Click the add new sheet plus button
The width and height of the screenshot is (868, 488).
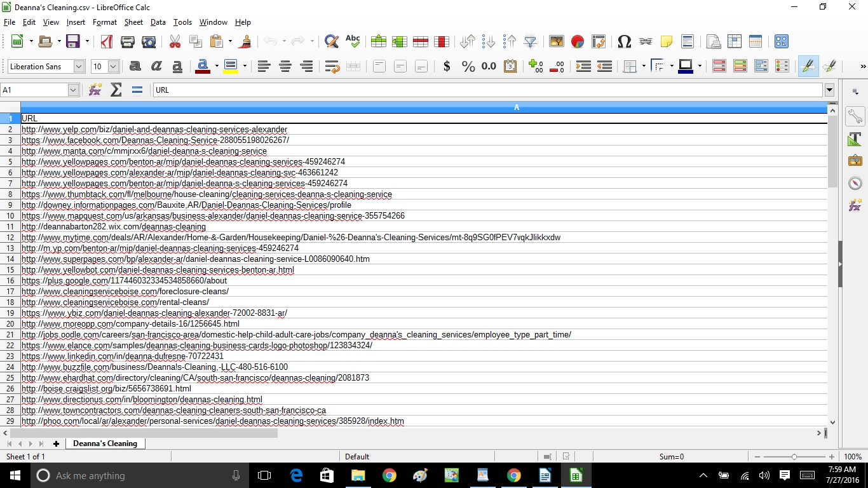56,444
